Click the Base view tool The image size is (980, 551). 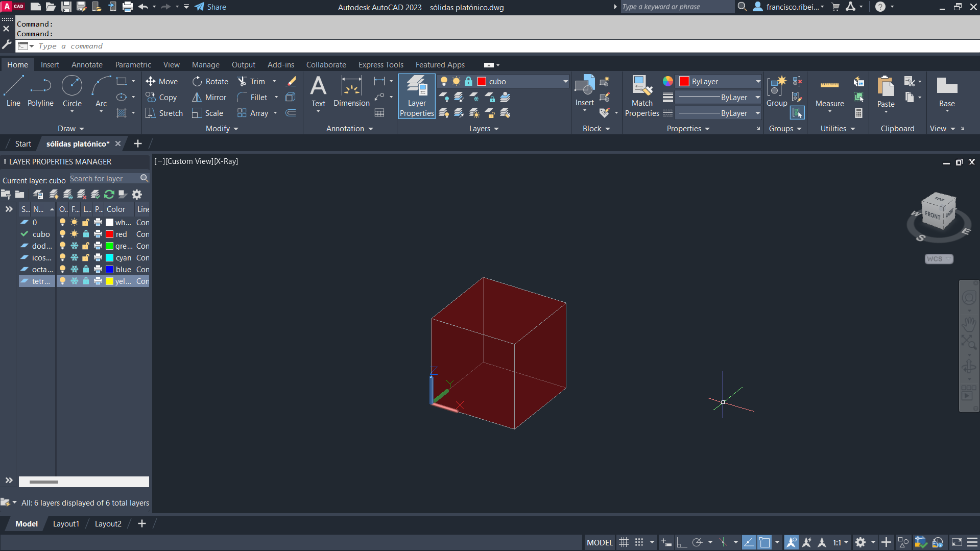pyautogui.click(x=947, y=92)
